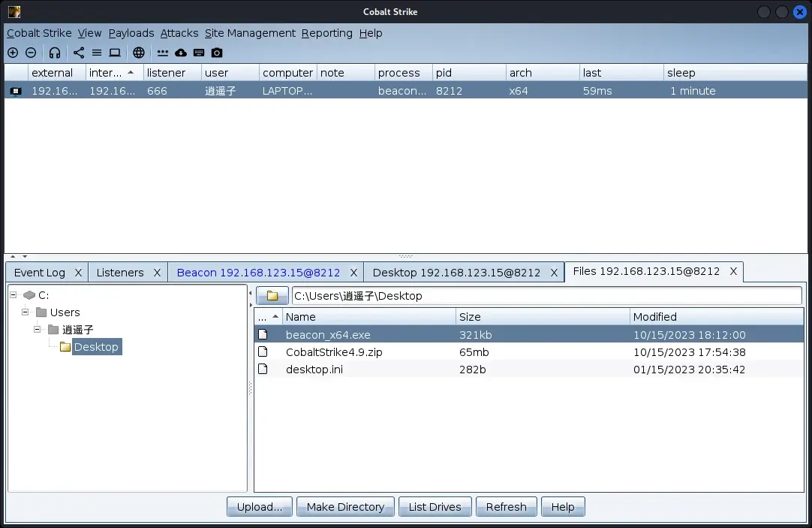The image size is (812, 528).
Task: Click the connect to team server plus icon
Action: (x=13, y=53)
